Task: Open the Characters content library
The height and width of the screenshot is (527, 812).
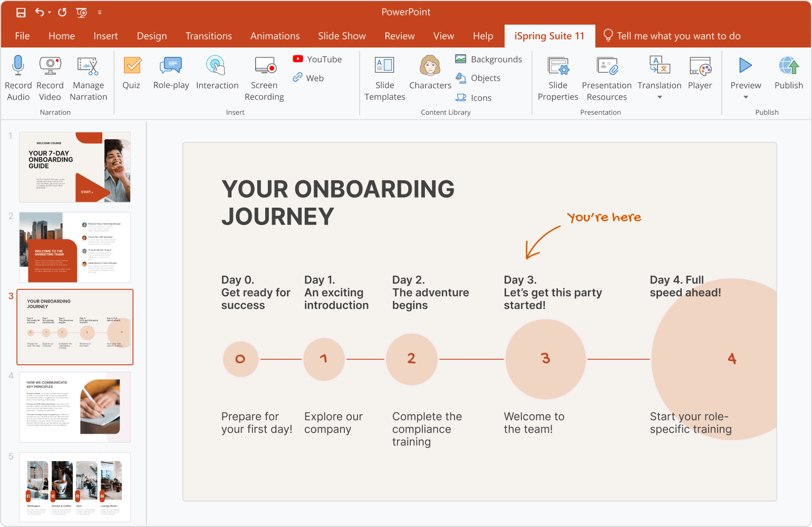Action: [430, 66]
